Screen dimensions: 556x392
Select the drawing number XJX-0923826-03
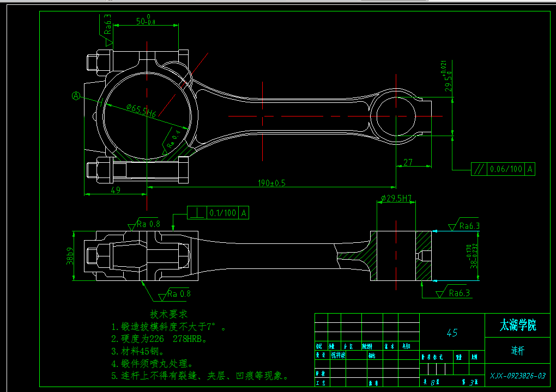pyautogui.click(x=516, y=375)
